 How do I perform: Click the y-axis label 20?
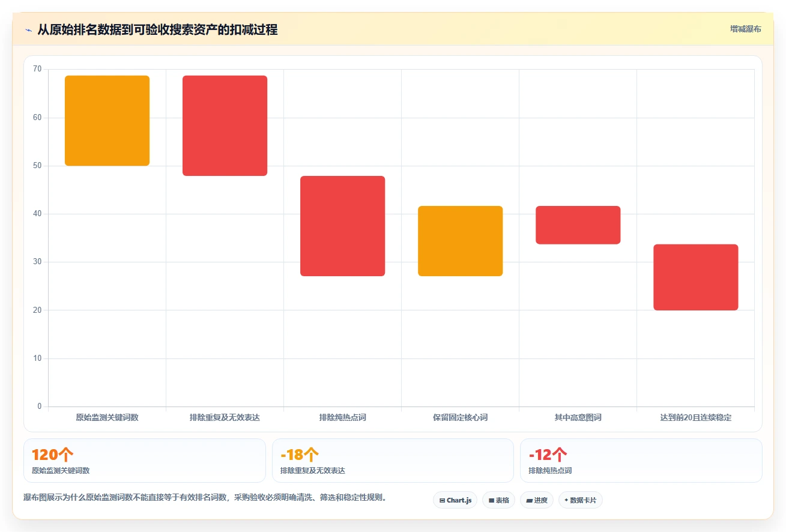(37, 310)
